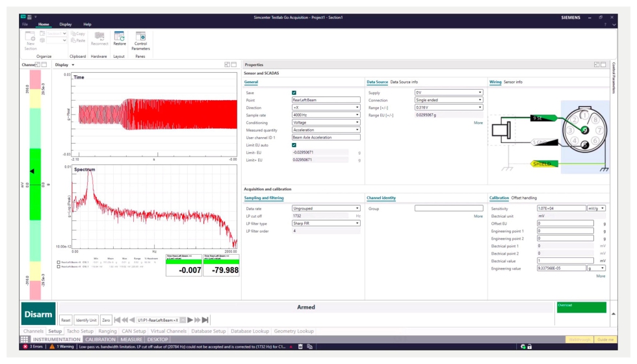
Task: Check the second RearLeft:Beam statistics row checkbox
Action: 58,266
